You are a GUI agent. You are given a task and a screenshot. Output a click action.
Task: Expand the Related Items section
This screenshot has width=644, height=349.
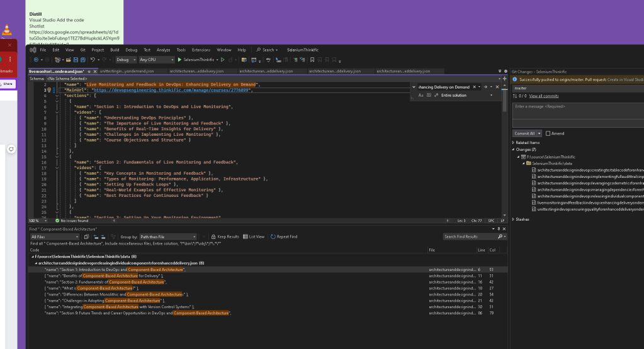coord(514,143)
